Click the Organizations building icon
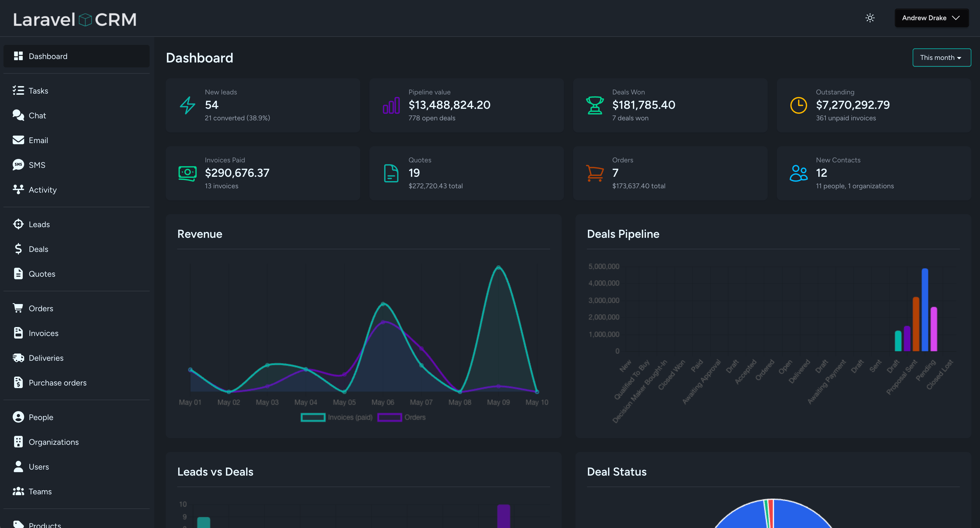 point(18,442)
